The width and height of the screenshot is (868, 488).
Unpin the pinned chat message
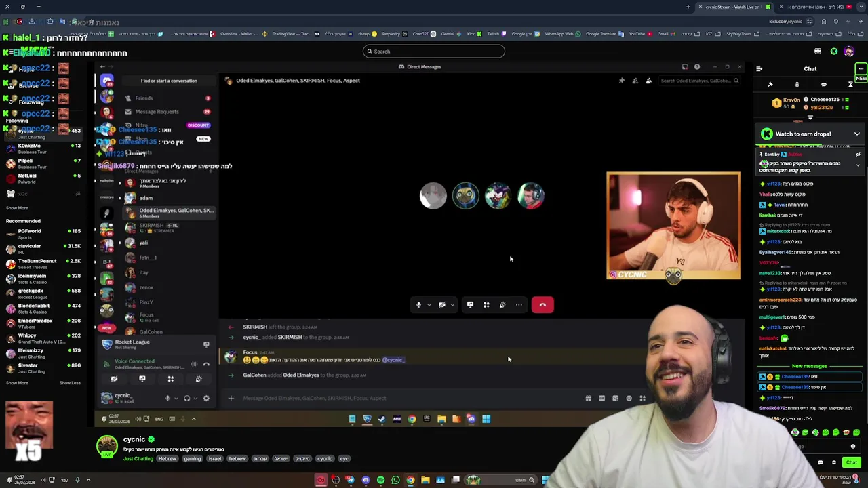858,155
